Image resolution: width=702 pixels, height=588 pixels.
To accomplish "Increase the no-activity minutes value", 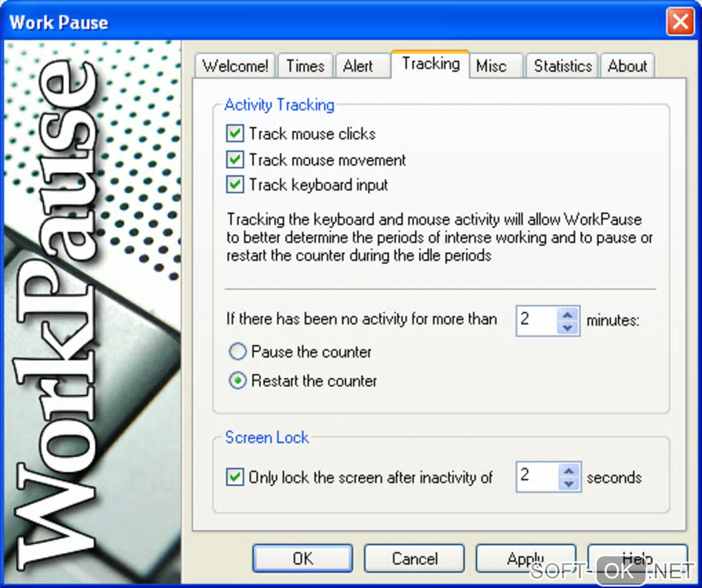I will coord(568,315).
